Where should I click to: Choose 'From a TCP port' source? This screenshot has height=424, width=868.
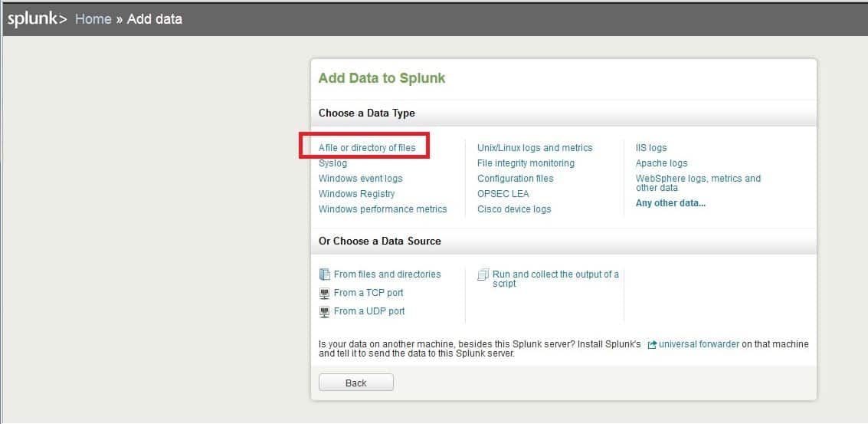[368, 293]
